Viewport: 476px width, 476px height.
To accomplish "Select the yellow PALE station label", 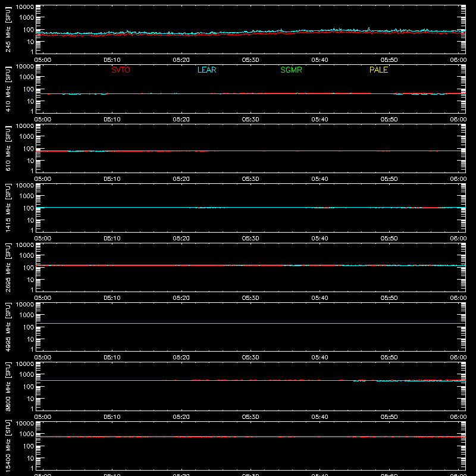I will pos(378,70).
